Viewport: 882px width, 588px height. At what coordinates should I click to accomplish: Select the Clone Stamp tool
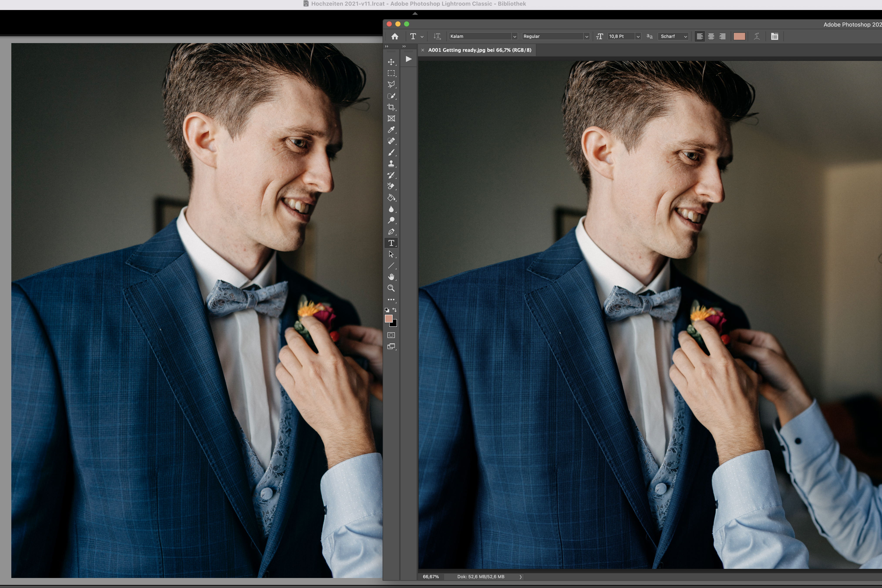391,164
